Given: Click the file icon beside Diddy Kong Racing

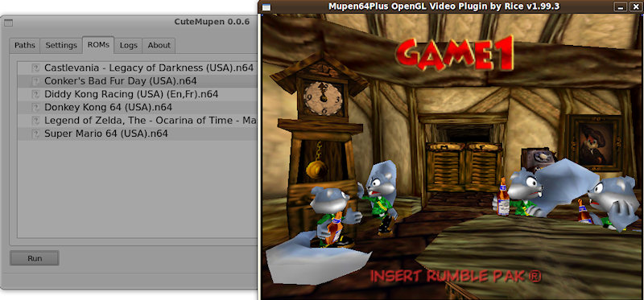Looking at the screenshot, I should click(x=36, y=94).
